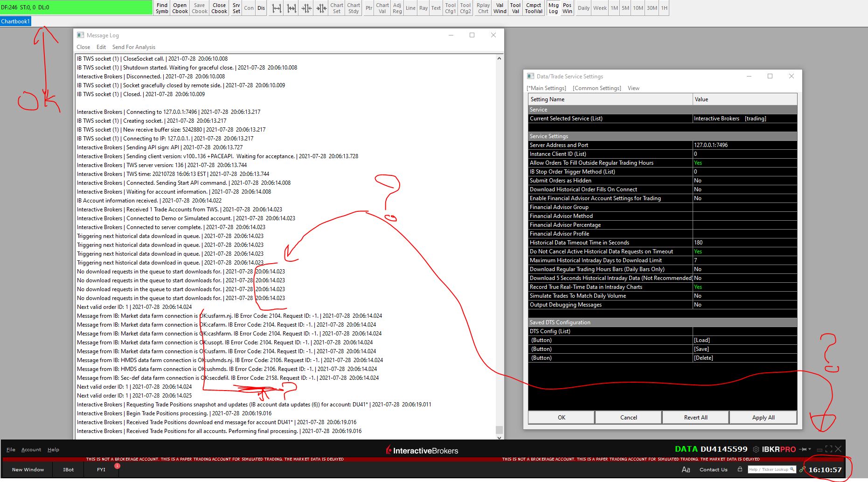Image resolution: width=868 pixels, height=482 pixels.
Task: Click Val Wind in the toolbar
Action: 500,8
